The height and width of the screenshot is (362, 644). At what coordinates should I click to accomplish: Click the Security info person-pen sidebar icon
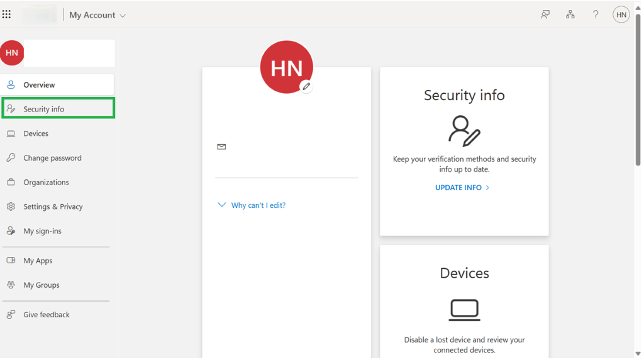(11, 108)
